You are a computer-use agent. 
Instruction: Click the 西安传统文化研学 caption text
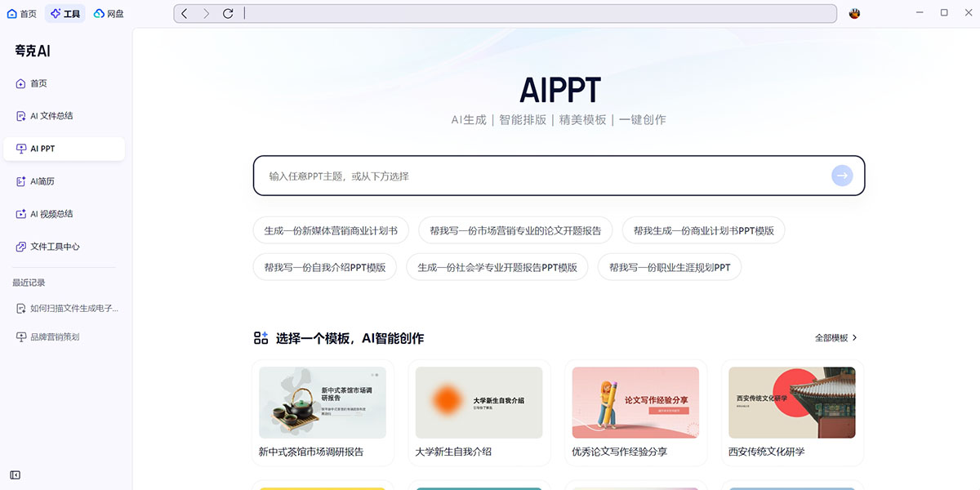pos(767,452)
